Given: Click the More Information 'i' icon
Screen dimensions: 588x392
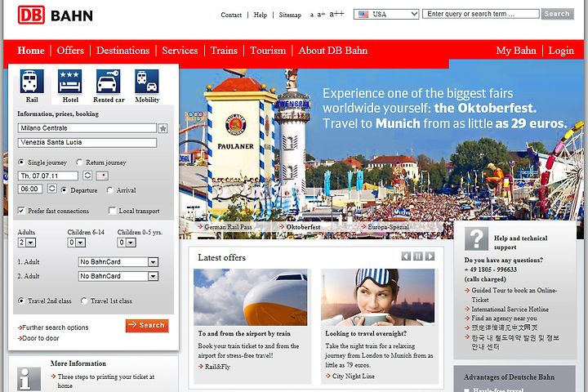Looking at the screenshot, I should coord(29,379).
